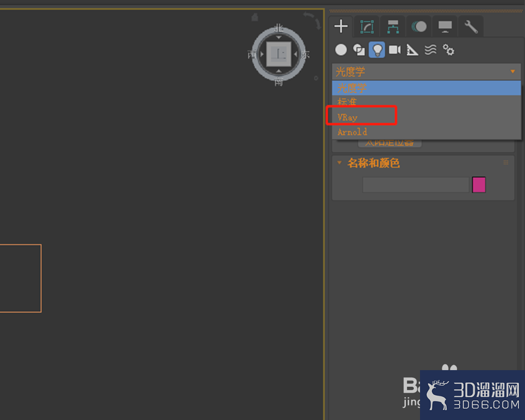The width and height of the screenshot is (525, 420).
Task: Select the Space Warps wave icon
Action: [430, 50]
